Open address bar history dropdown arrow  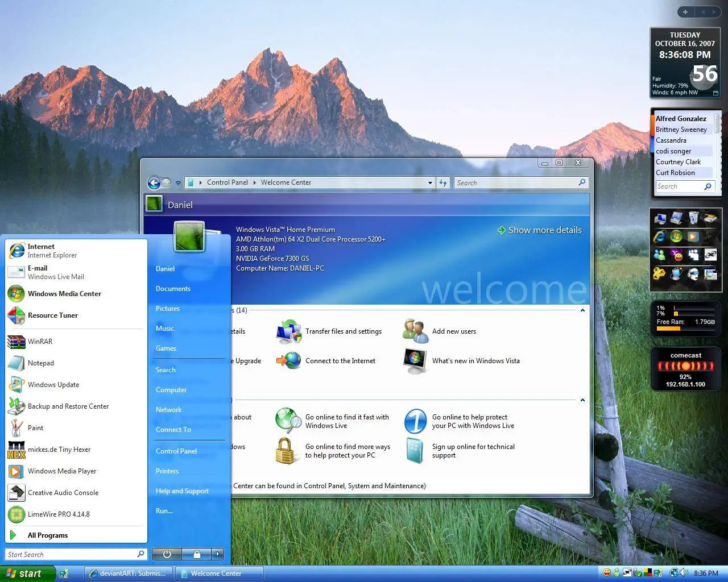tap(430, 182)
